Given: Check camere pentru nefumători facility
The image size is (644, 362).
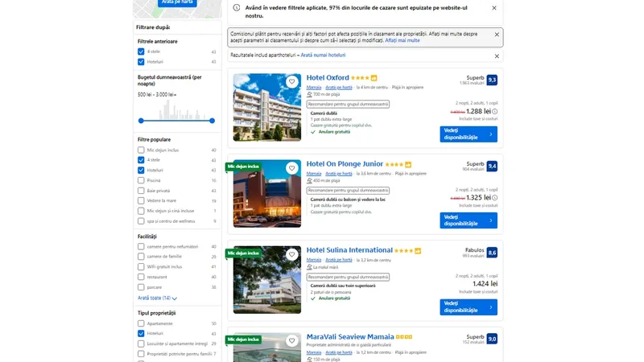Looking at the screenshot, I should point(141,247).
